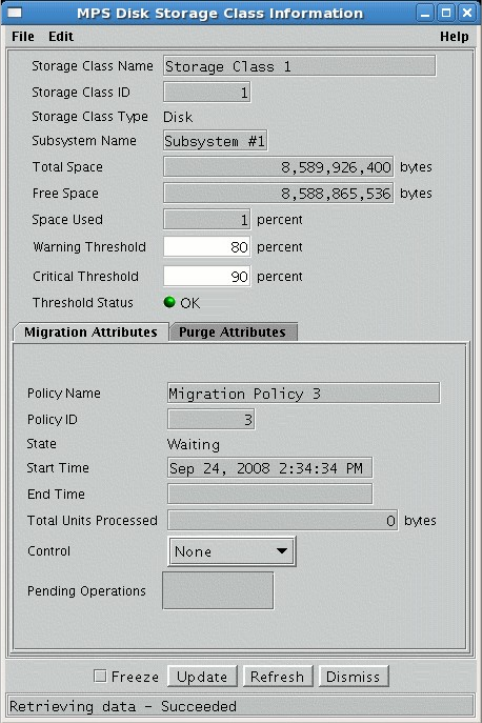Toggle the Freeze checkbox
The image size is (482, 723).
[x=100, y=676]
